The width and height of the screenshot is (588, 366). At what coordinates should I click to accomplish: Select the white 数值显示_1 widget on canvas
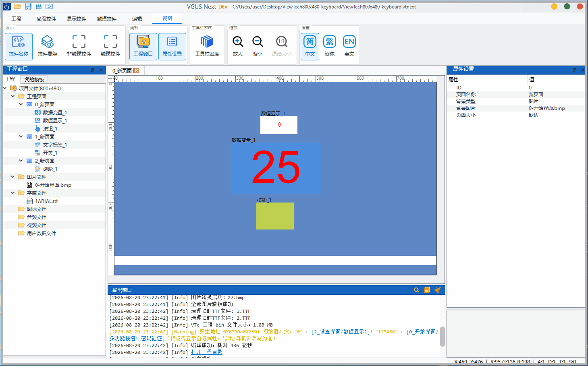click(x=279, y=125)
